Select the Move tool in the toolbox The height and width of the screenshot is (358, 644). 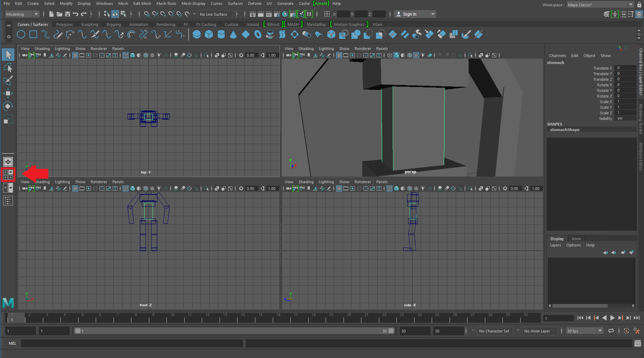click(x=8, y=93)
